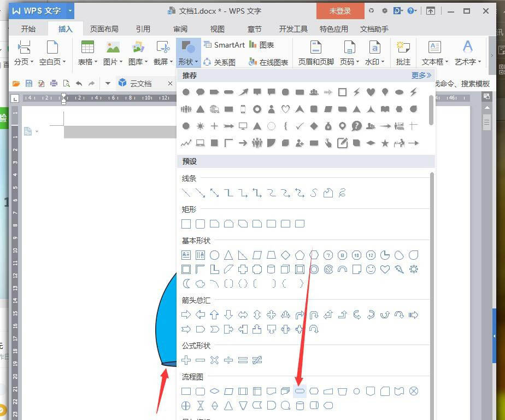Click the 图表 chart button
Viewport: 505px width, 420px height.
pos(261,45)
